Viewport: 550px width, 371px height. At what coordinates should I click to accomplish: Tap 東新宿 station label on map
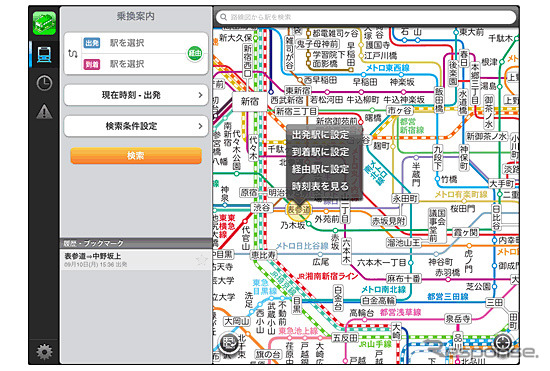click(297, 90)
